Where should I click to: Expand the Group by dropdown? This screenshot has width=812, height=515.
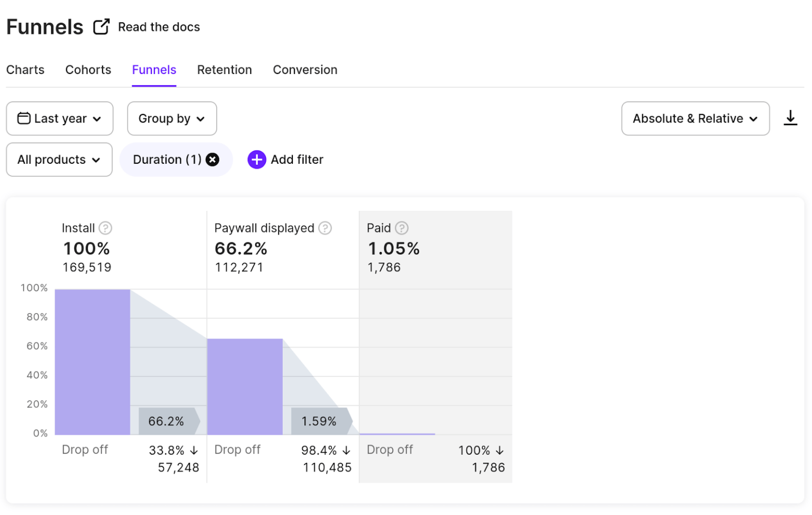(x=171, y=118)
